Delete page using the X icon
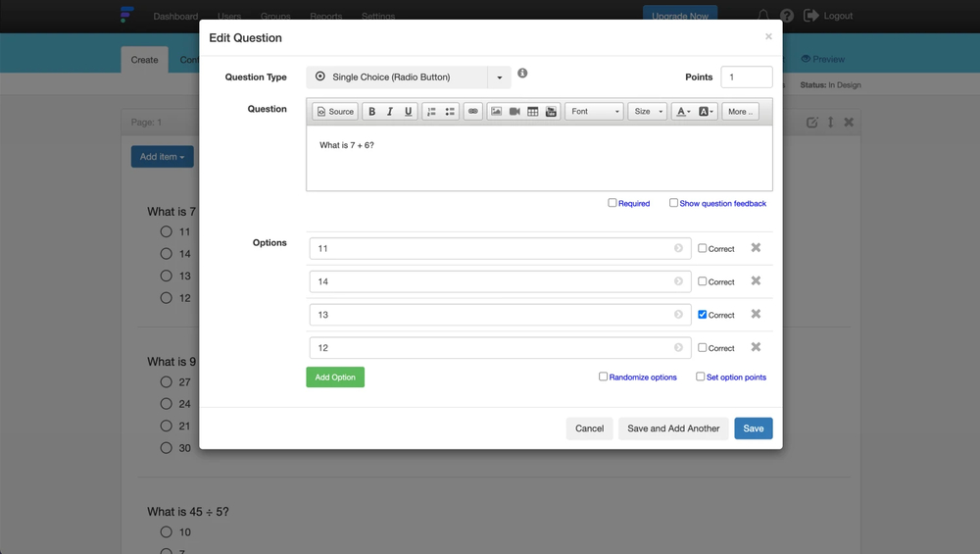This screenshot has height=554, width=980. click(849, 123)
